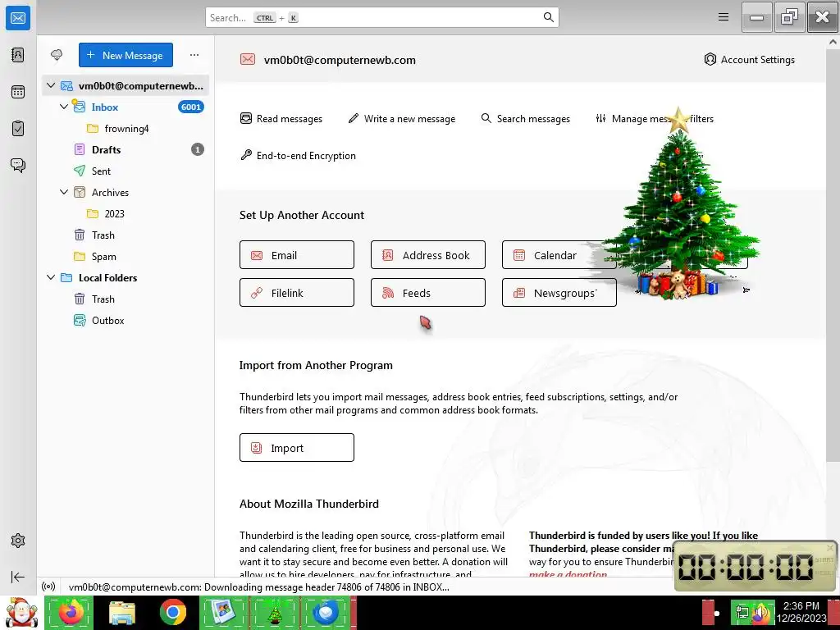Open File Explorer from the taskbar
Viewport: 840px width, 630px height.
click(x=121, y=612)
